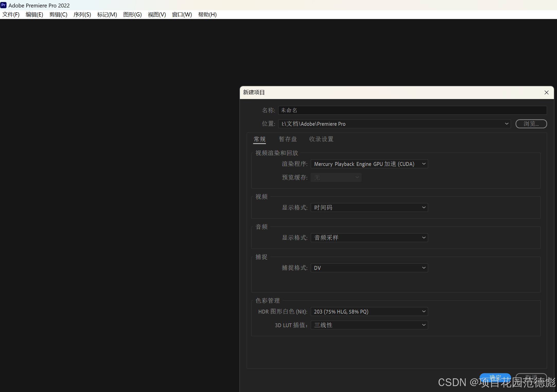Click the blue 确定 button
The image size is (557, 392).
pyautogui.click(x=495, y=377)
